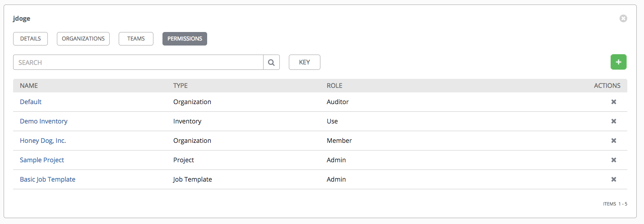Open the Demo Inventory link
The width and height of the screenshot is (644, 224).
pyautogui.click(x=44, y=121)
